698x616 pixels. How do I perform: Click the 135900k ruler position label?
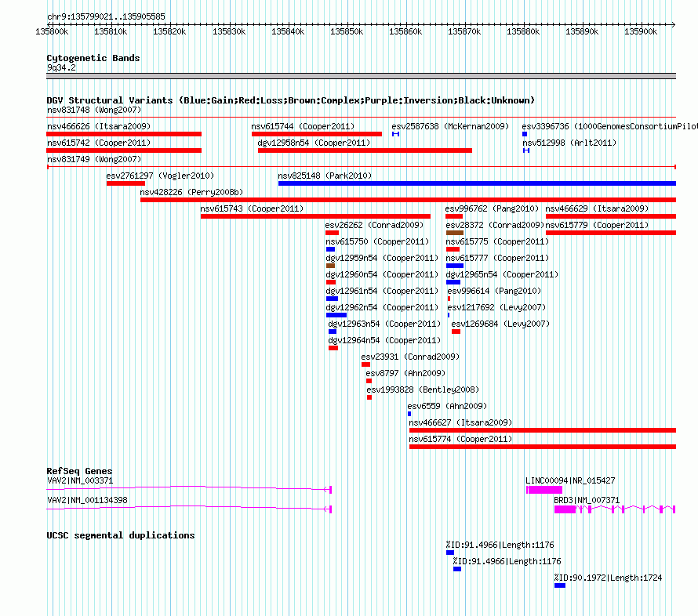tap(641, 31)
